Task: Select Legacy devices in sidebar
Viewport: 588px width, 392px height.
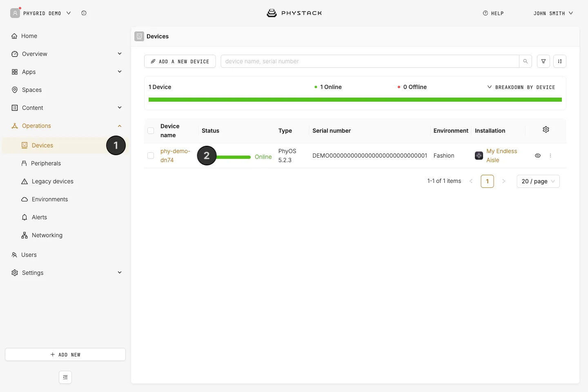Action: (x=65, y=181)
